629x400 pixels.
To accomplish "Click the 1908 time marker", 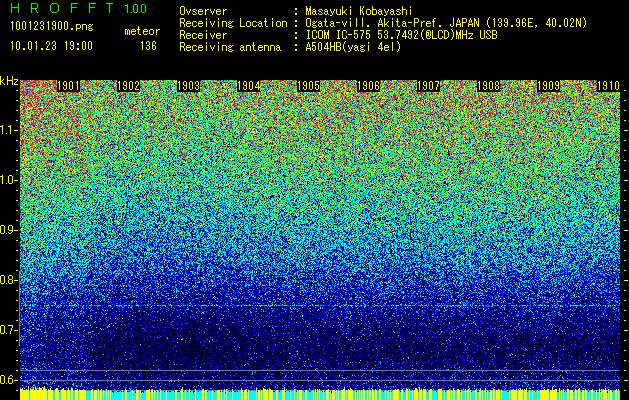I will 488,86.
